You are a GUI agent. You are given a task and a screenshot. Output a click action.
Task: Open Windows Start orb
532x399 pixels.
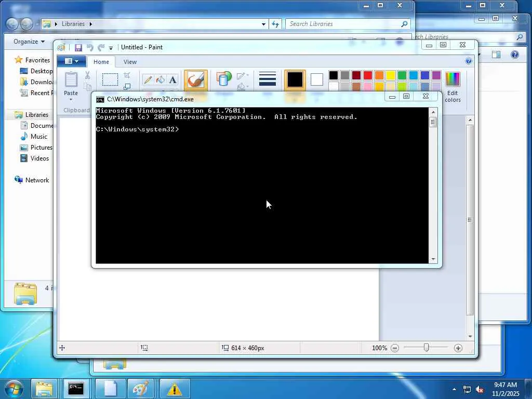tap(14, 389)
